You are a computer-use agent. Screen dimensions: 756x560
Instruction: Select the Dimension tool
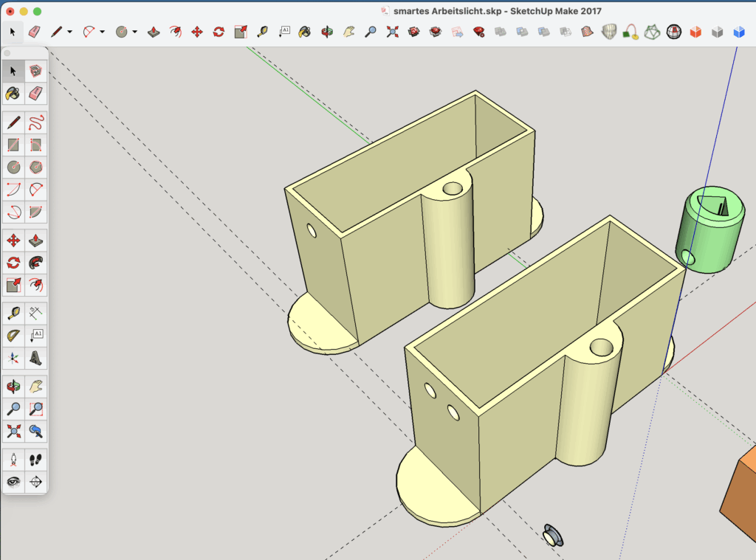coord(35,313)
